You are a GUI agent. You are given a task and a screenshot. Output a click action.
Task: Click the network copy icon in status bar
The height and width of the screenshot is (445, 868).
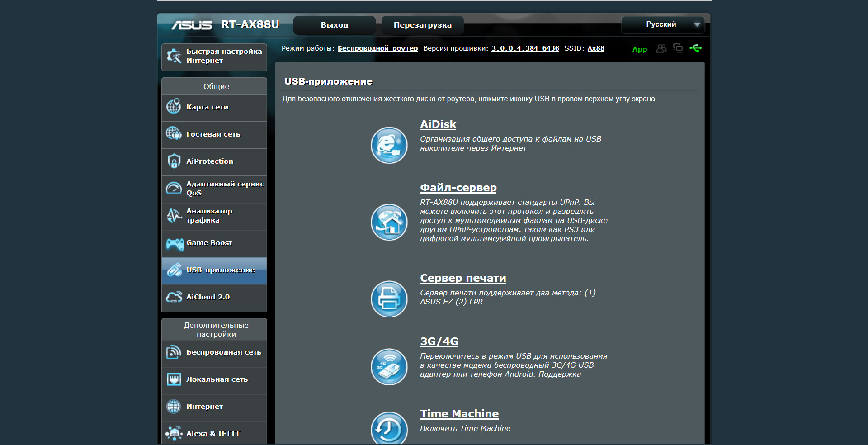coord(678,48)
